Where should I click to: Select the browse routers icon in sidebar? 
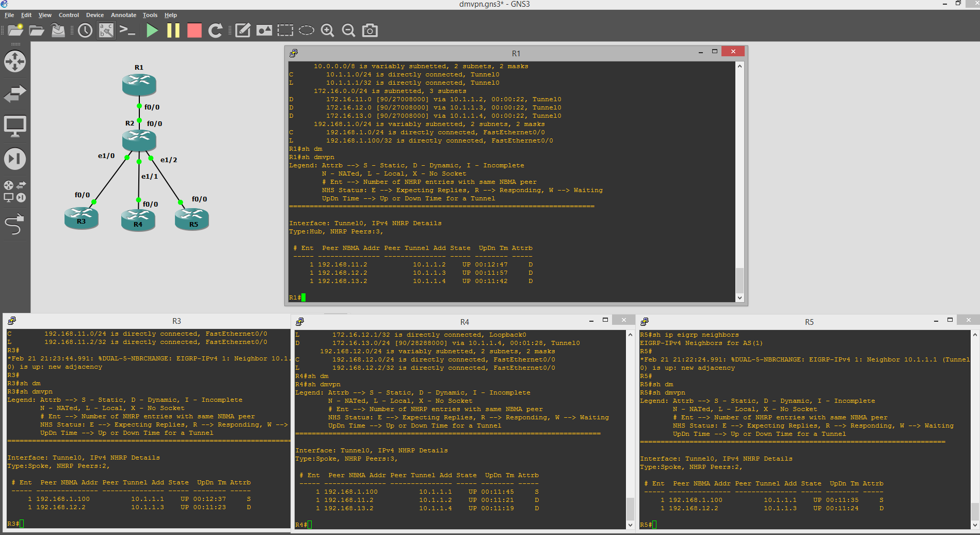click(x=15, y=61)
